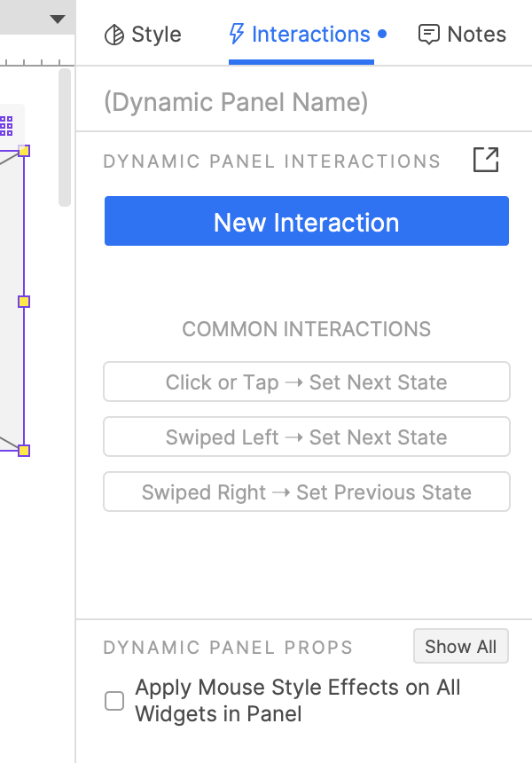This screenshot has height=763, width=532.
Task: Click the leaf icon beside Style
Action: point(114,35)
